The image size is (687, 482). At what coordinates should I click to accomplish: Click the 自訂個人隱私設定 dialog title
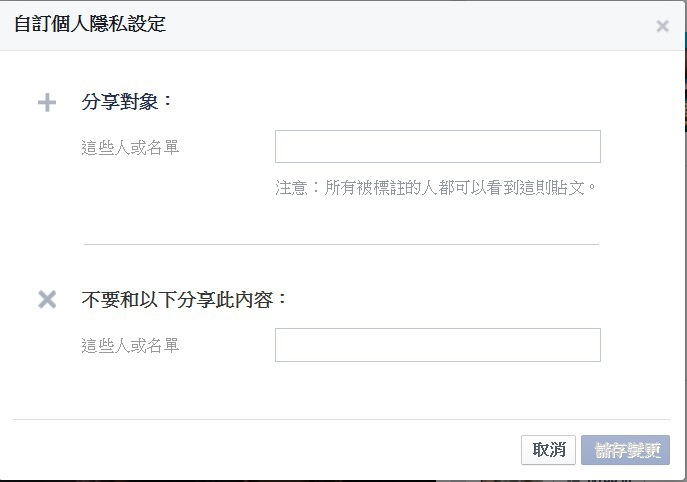90,24
